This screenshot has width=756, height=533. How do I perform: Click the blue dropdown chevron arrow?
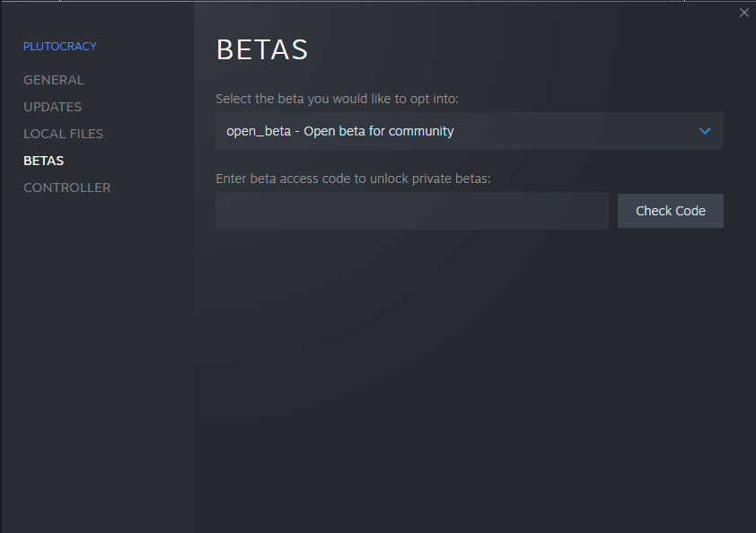(705, 131)
